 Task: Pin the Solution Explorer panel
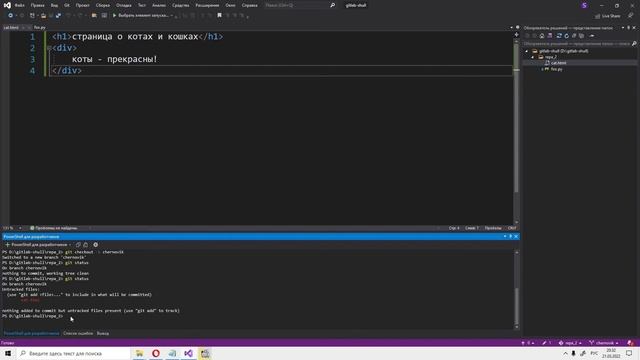[629, 28]
